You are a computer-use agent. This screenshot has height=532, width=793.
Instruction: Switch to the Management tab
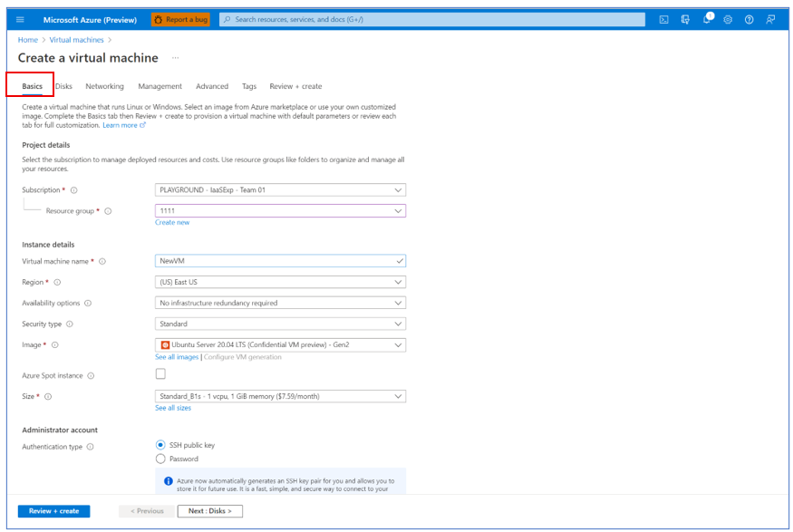[160, 86]
